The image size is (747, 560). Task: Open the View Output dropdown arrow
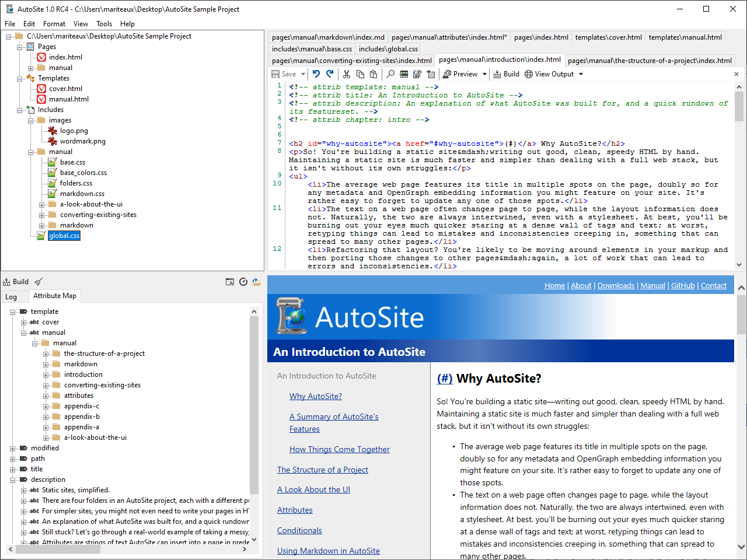click(581, 74)
